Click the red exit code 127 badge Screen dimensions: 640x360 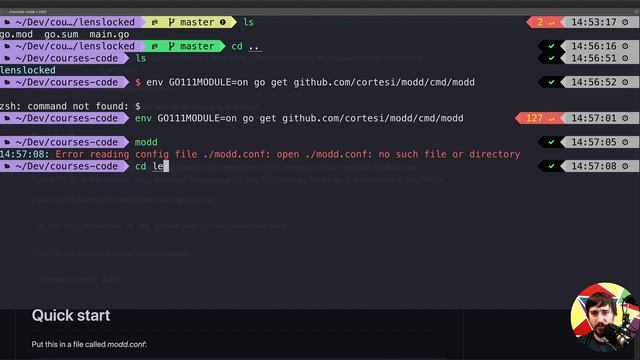point(540,118)
